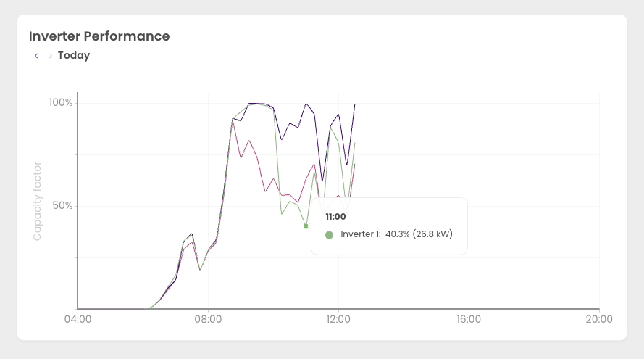
Task: Go to the previous day using left chevron
Action: pos(36,56)
